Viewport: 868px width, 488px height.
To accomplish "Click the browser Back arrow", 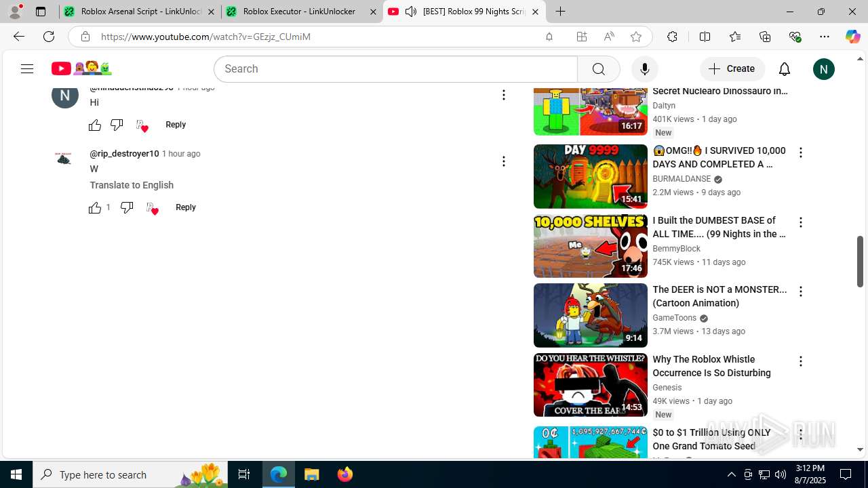I will [19, 37].
